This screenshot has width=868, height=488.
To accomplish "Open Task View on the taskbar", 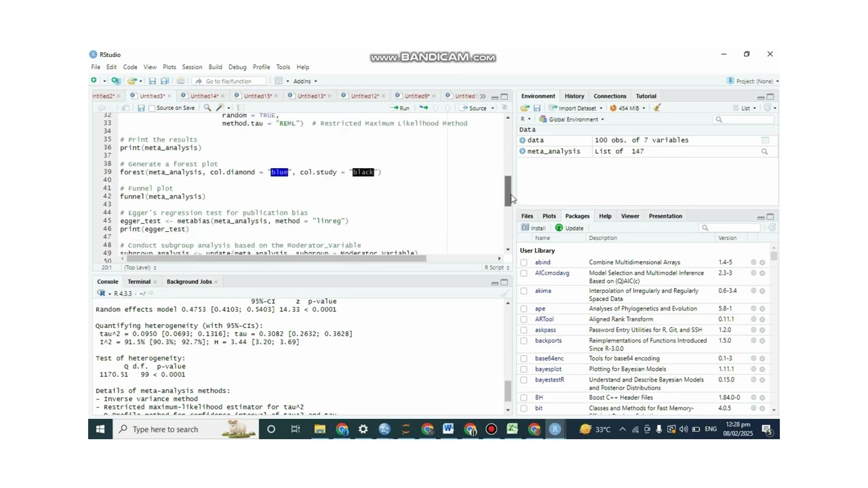I will (296, 429).
